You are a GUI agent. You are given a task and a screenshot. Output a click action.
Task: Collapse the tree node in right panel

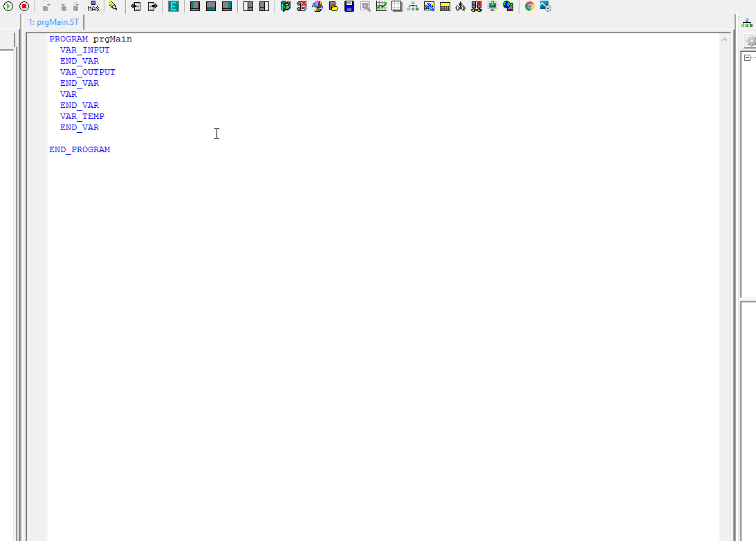tap(747, 58)
